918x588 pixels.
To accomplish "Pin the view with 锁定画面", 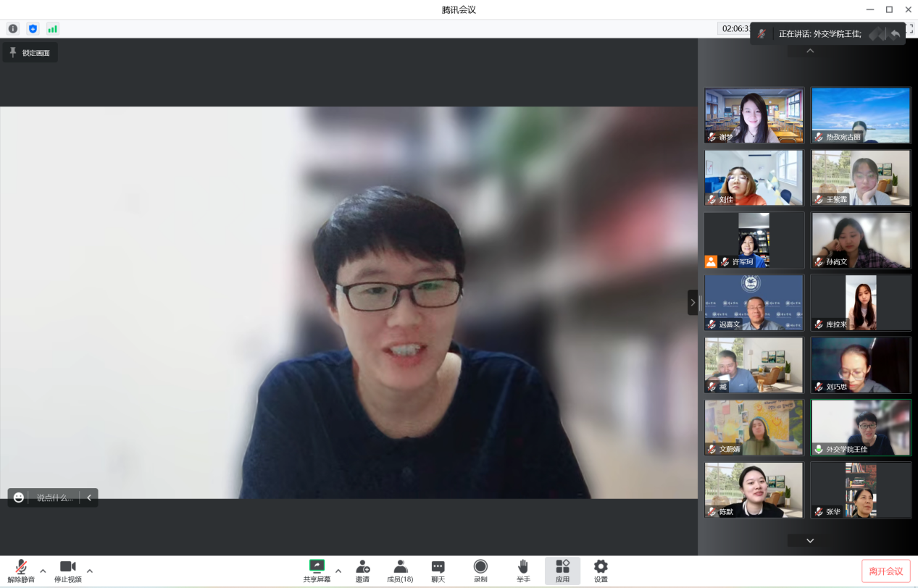I will tap(30, 52).
